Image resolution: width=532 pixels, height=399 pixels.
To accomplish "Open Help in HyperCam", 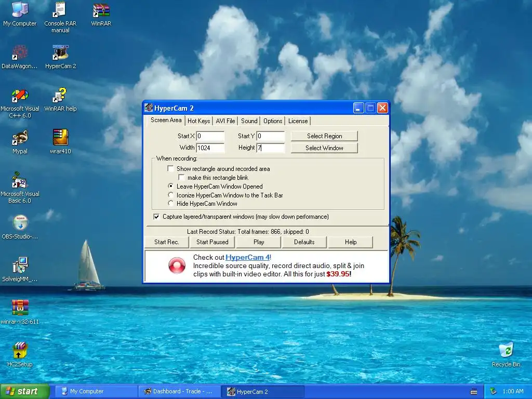I will [351, 242].
